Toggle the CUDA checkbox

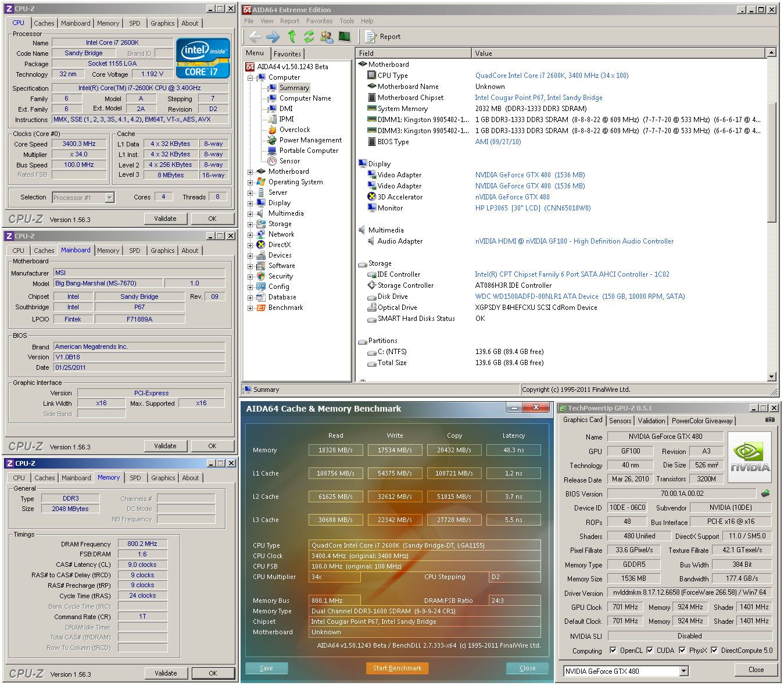[650, 651]
